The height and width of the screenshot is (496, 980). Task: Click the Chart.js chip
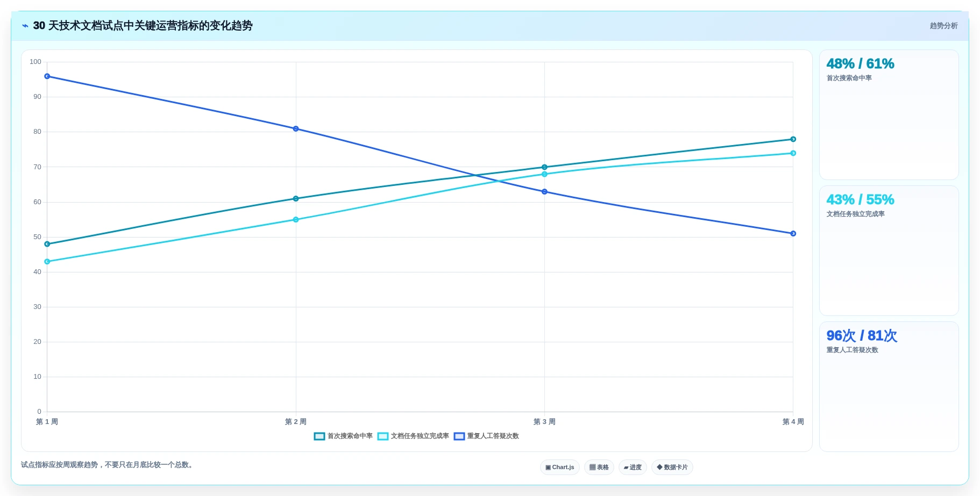560,468
